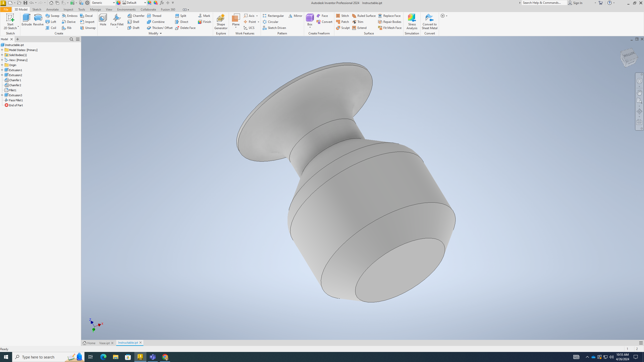Open the Emboss tool
This screenshot has height=362, width=644.
[70, 16]
